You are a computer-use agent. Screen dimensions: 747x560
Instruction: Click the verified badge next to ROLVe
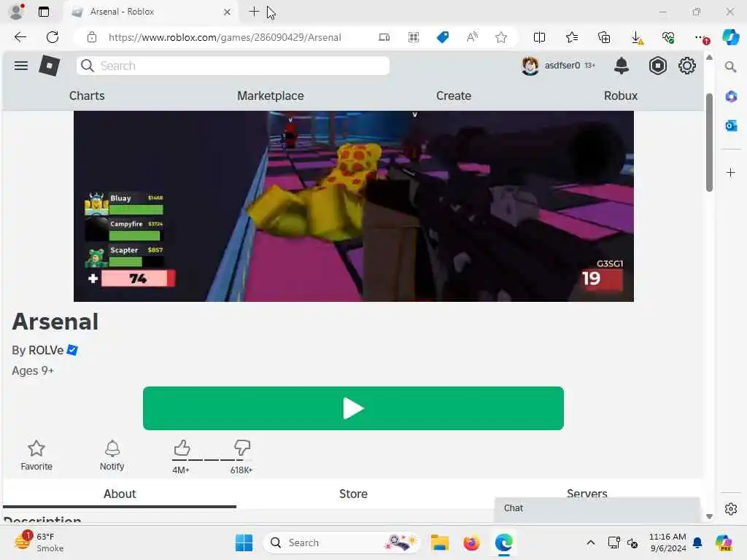click(72, 350)
